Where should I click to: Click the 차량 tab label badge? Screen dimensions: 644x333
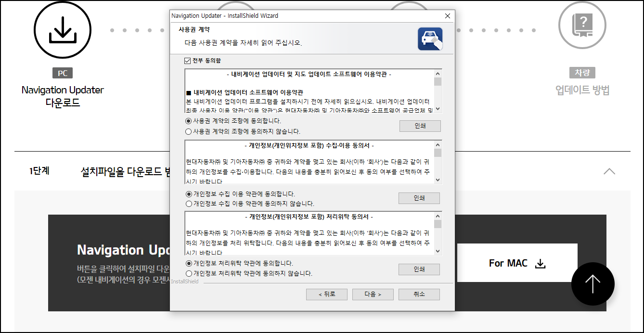(582, 73)
